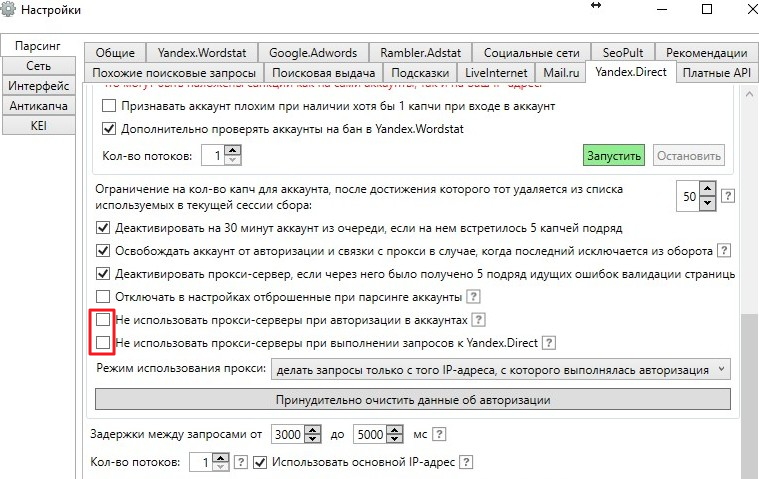The image size is (759, 479).
Task: Open the KEI side tab
Action: (39, 126)
